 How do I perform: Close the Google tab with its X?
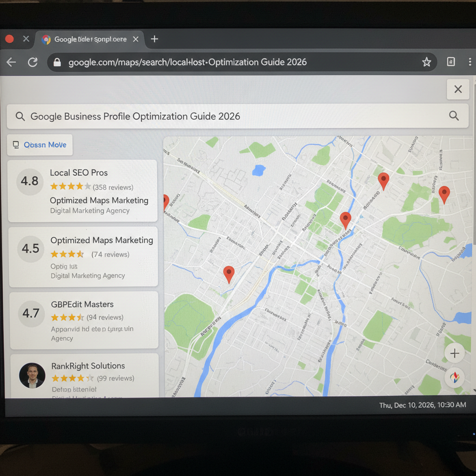[136, 39]
